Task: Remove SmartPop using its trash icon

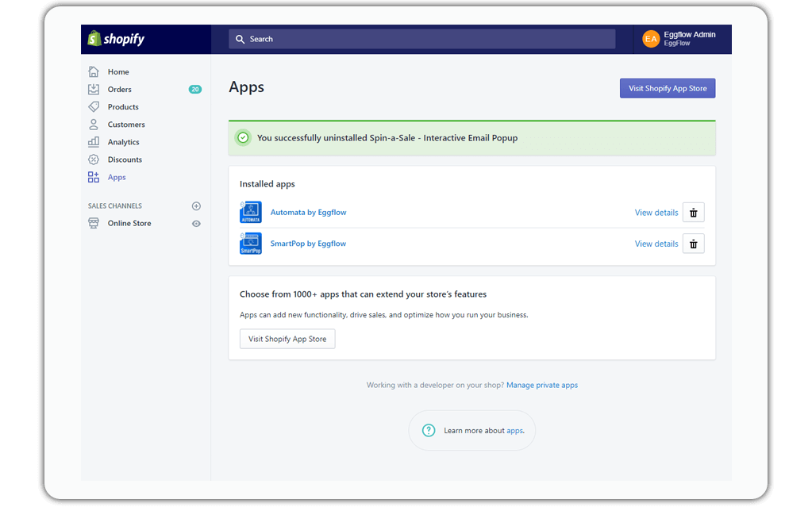Action: coord(693,244)
